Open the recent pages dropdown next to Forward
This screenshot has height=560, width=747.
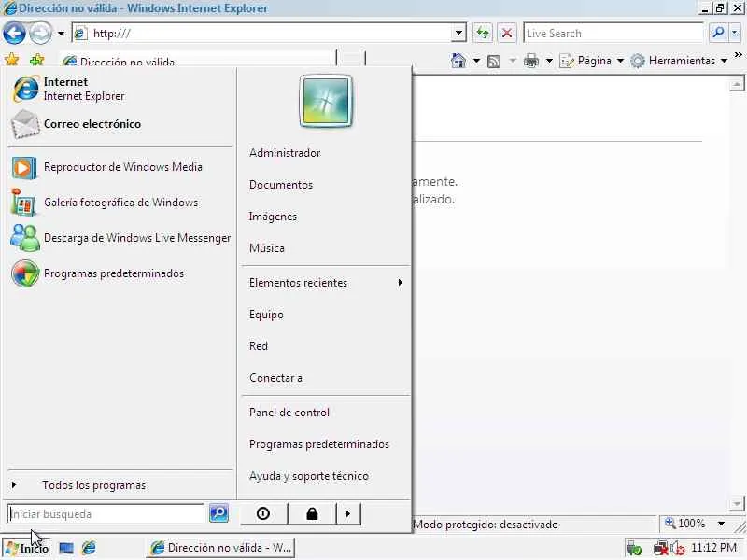(x=61, y=34)
